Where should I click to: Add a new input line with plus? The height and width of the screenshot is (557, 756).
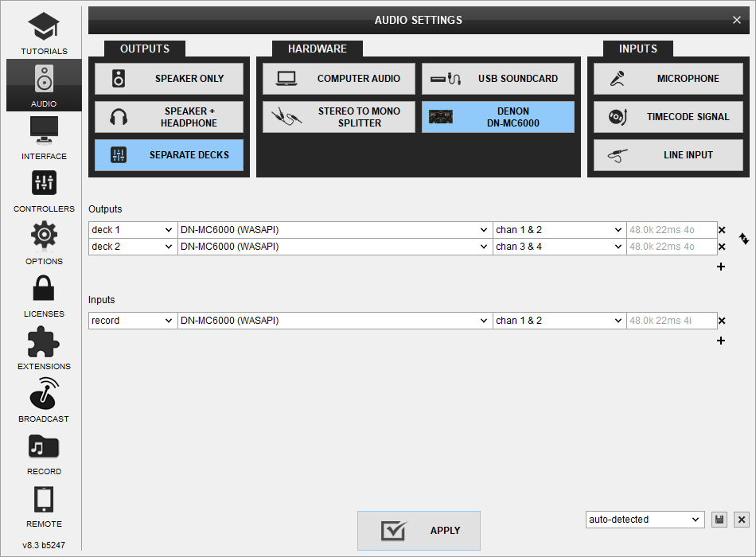(721, 341)
